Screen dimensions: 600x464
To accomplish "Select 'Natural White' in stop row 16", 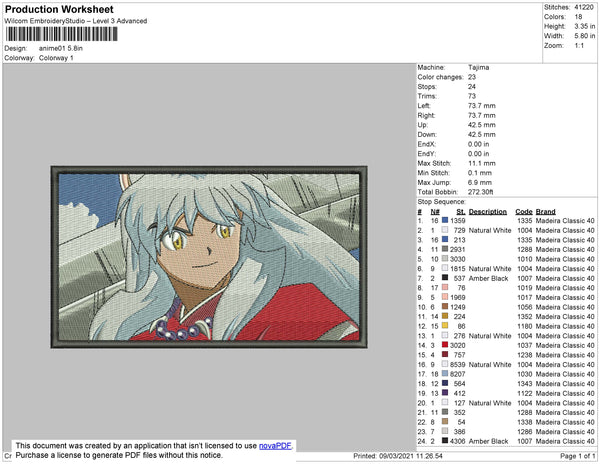I will pos(490,365).
